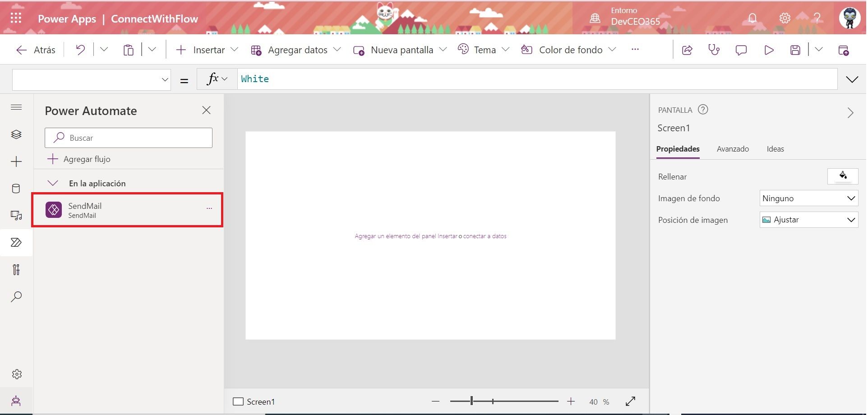The image size is (868, 415).
Task: Open the Insertar menu
Action: point(207,50)
